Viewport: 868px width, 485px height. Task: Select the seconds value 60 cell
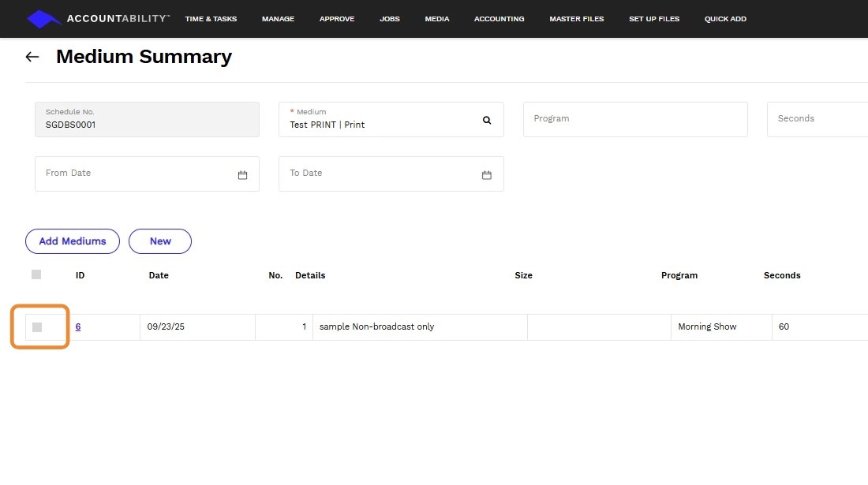click(820, 326)
